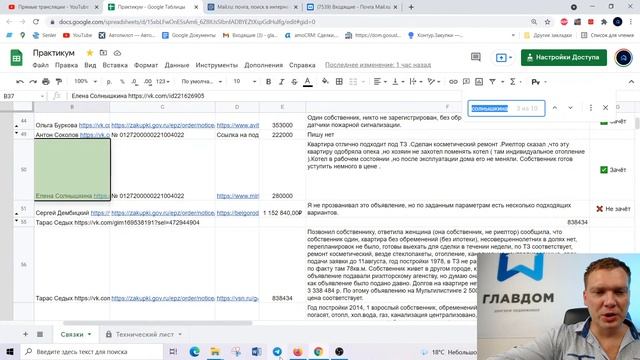Undo the last action
Screen dimensions: 640x360
pyautogui.click(x=20, y=82)
